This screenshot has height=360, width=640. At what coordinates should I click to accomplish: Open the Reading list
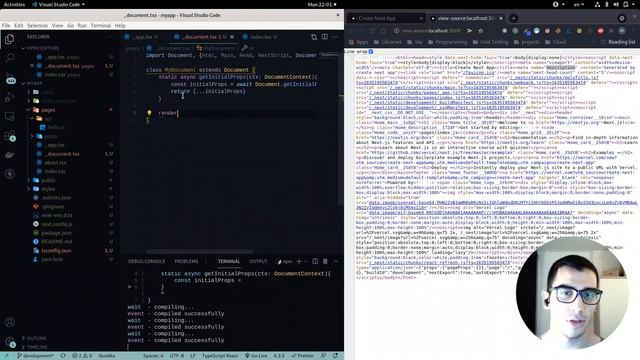(x=618, y=42)
